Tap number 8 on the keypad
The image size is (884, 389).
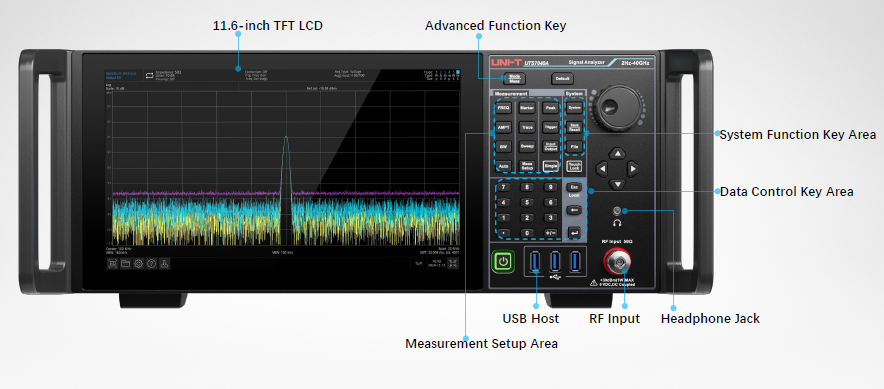[527, 187]
